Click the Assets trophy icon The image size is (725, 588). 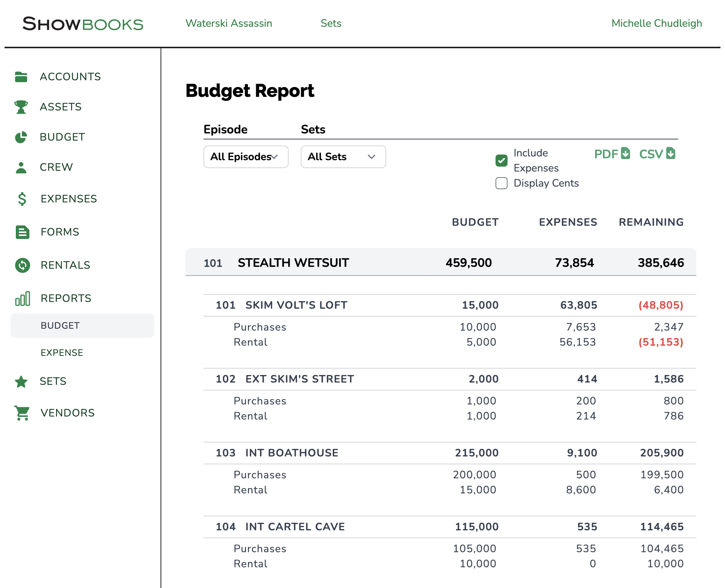click(21, 107)
